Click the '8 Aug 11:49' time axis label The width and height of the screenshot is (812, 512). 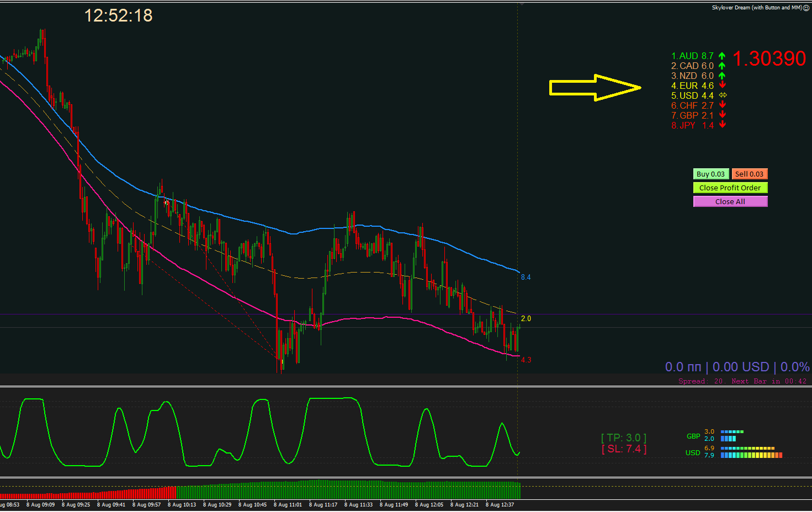[x=394, y=505]
